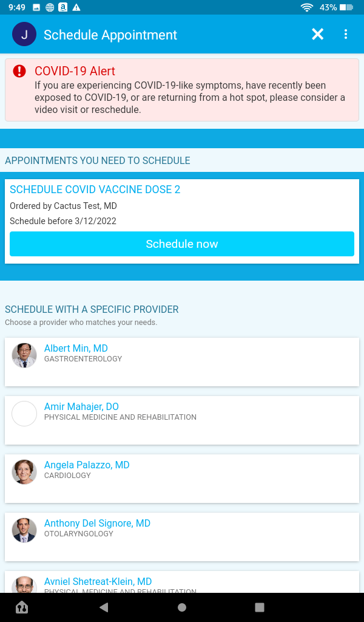Select Angela Palazzo, MD cardiology
Screen dimensions: 364x622
coord(87,465)
